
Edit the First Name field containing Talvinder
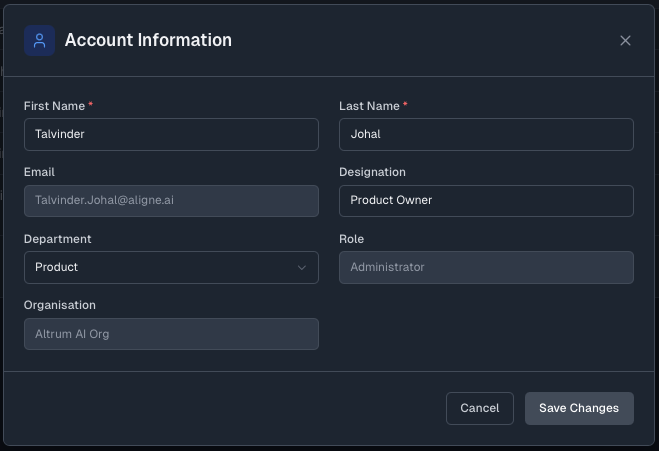click(x=171, y=135)
